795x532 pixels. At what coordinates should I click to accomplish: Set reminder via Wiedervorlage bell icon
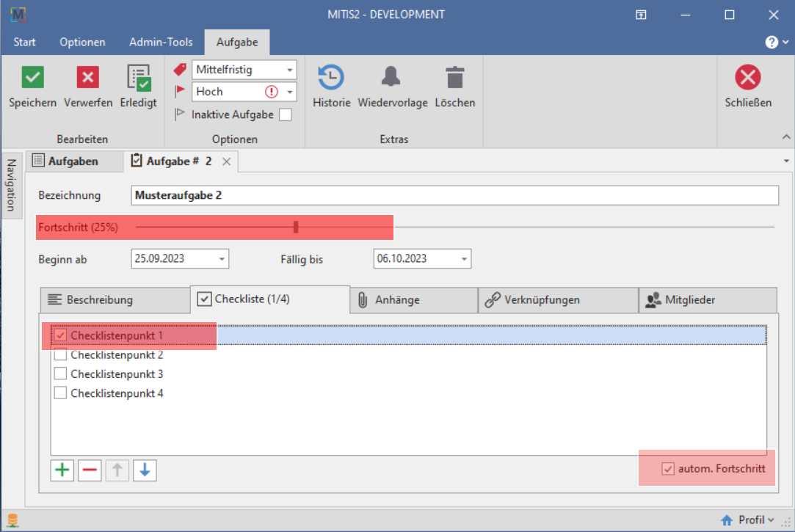(x=392, y=77)
